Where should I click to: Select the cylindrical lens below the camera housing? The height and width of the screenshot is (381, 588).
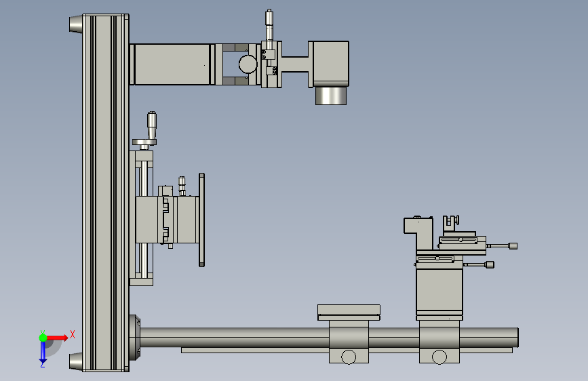point(331,96)
